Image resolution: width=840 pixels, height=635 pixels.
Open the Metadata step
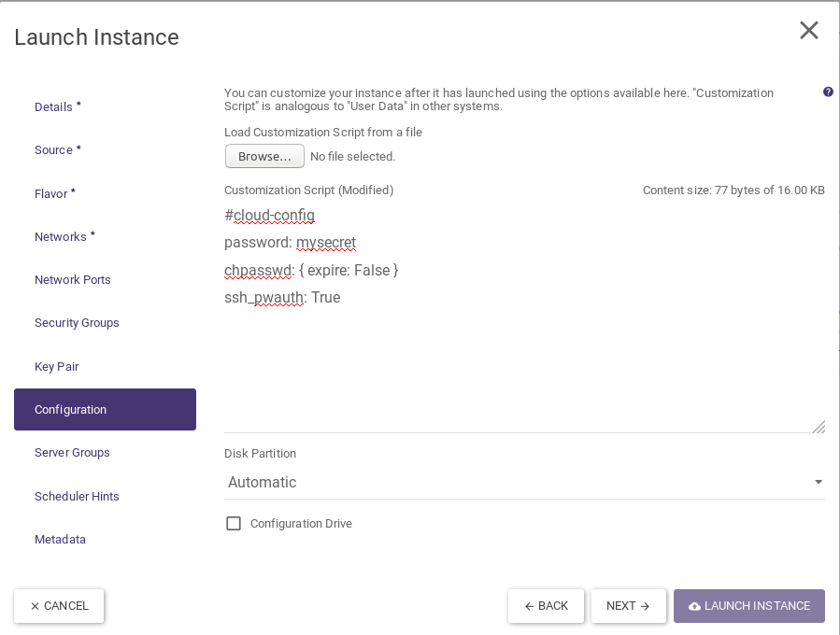tap(60, 540)
